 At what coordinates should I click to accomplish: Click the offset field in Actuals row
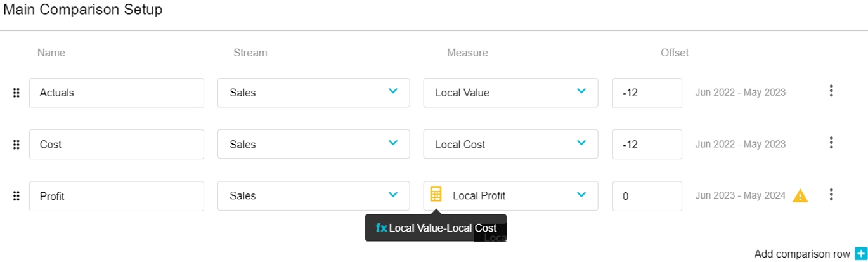pyautogui.click(x=647, y=93)
